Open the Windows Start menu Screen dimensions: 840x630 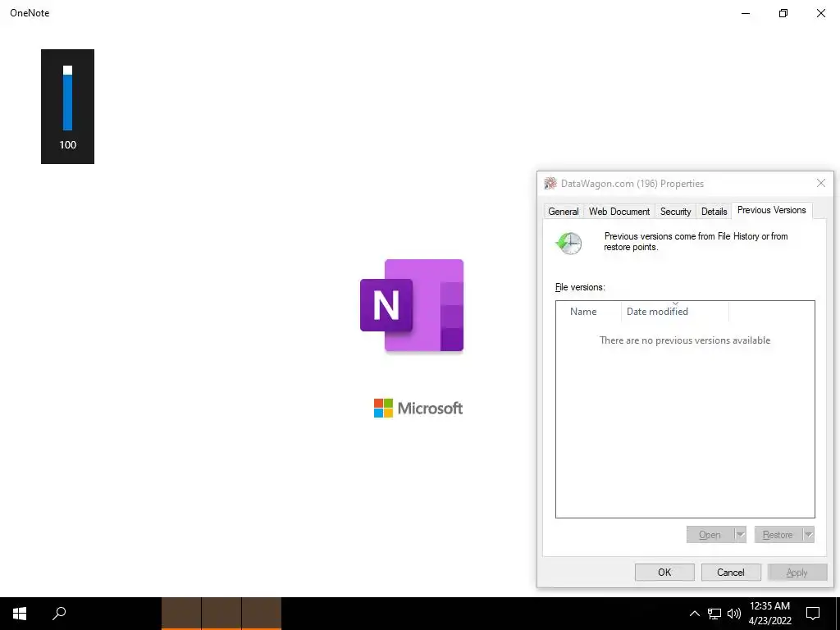20,614
